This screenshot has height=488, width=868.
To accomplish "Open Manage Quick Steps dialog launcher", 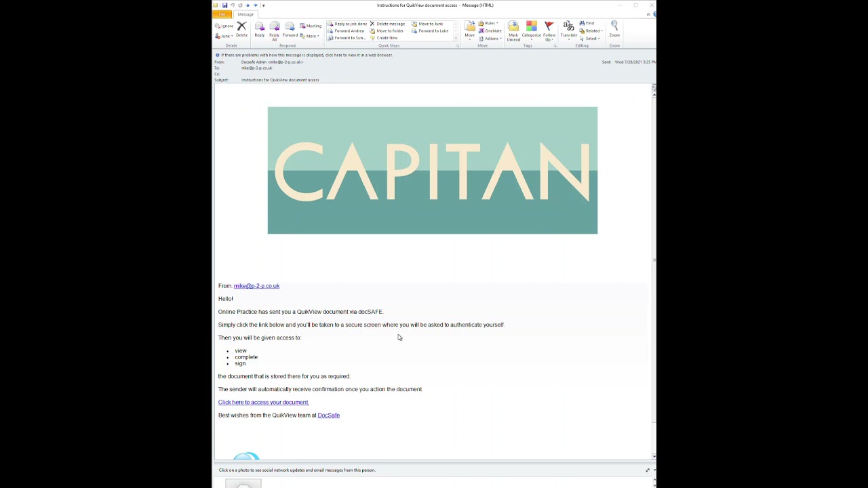I will coord(458,45).
